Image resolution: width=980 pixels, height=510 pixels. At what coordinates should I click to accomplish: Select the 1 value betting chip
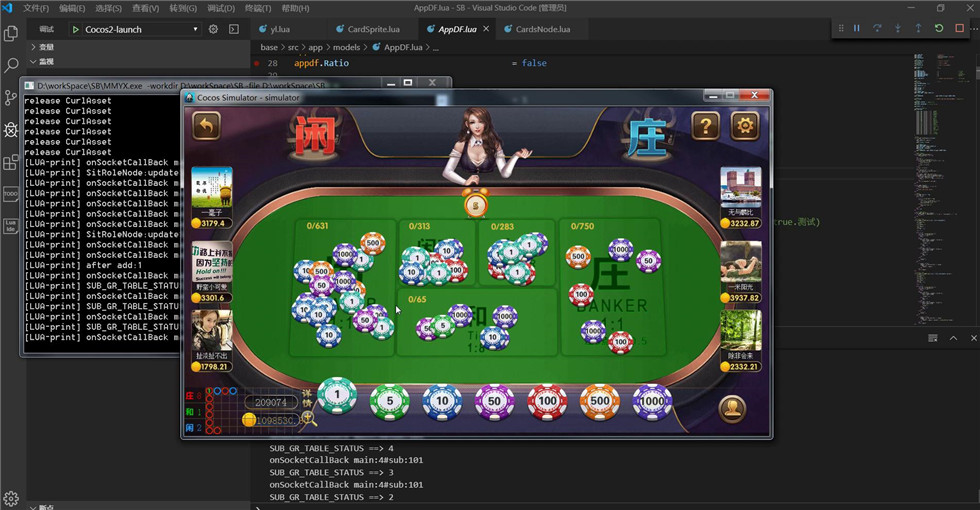tap(337, 397)
